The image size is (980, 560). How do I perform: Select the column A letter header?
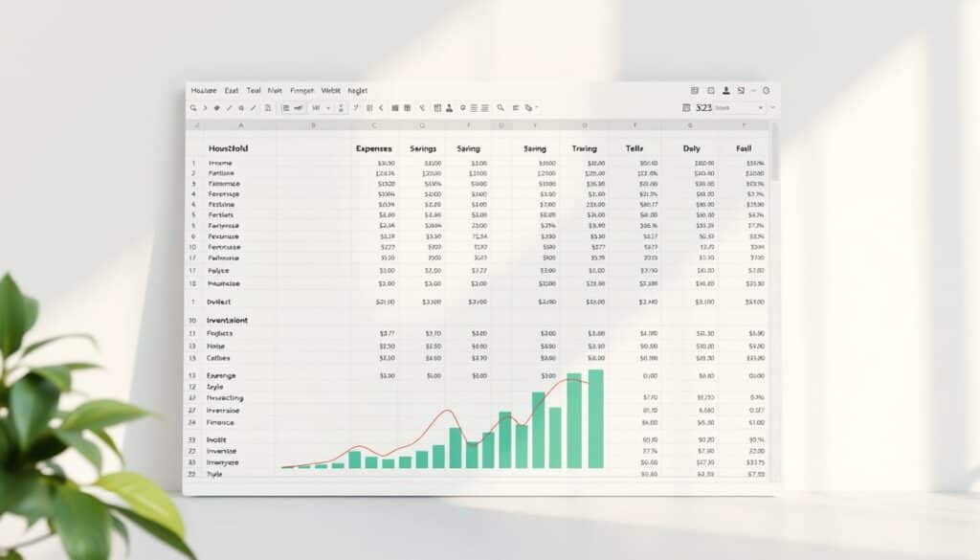click(x=240, y=125)
